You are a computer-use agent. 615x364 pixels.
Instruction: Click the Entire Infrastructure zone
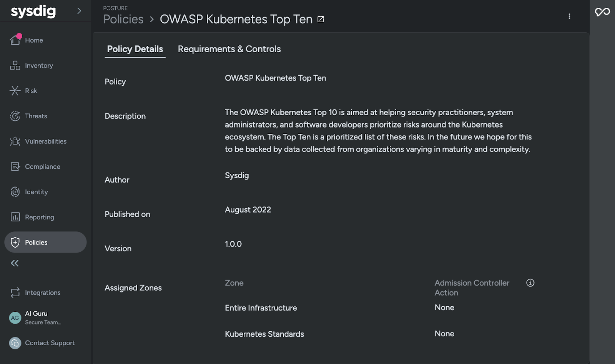tap(261, 308)
